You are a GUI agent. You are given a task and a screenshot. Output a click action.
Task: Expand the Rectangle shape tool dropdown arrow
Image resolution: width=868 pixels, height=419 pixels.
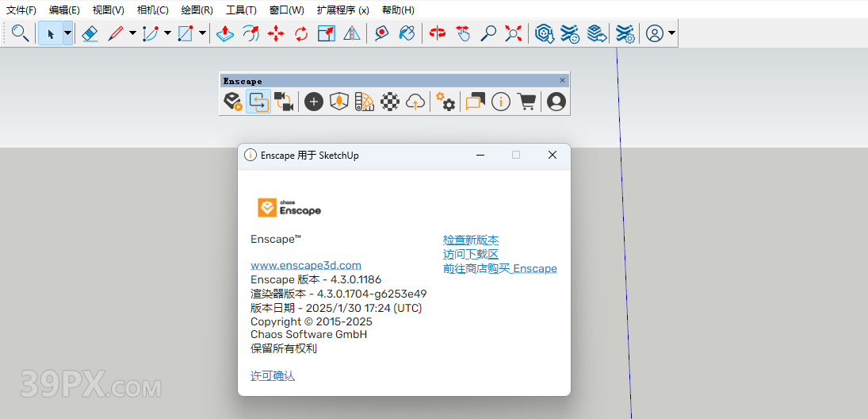pyautogui.click(x=202, y=33)
